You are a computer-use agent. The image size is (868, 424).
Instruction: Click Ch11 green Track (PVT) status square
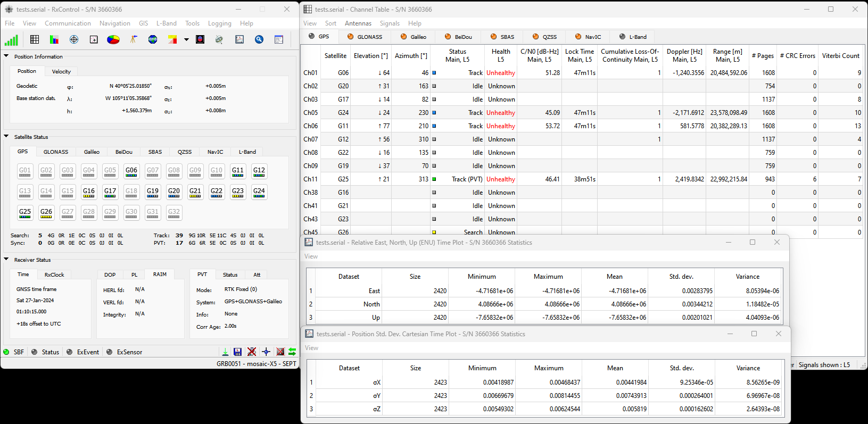pyautogui.click(x=434, y=179)
